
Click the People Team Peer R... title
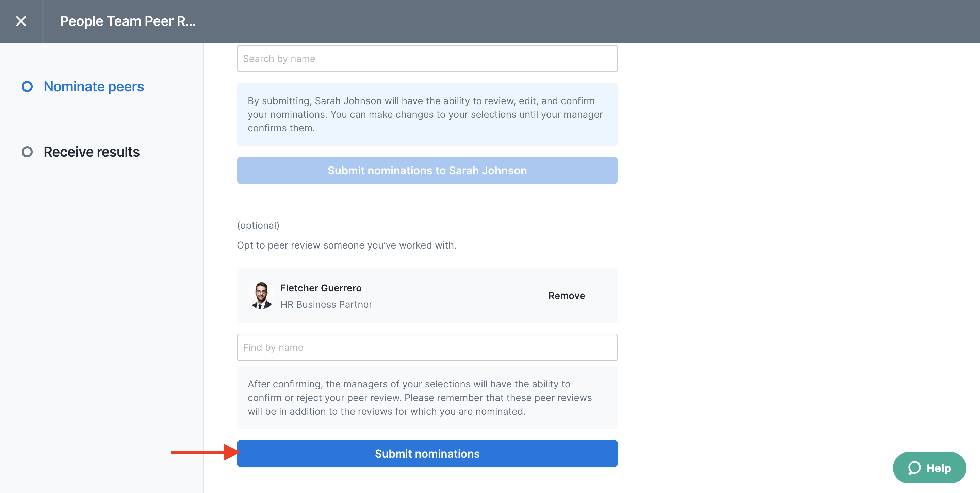128,21
